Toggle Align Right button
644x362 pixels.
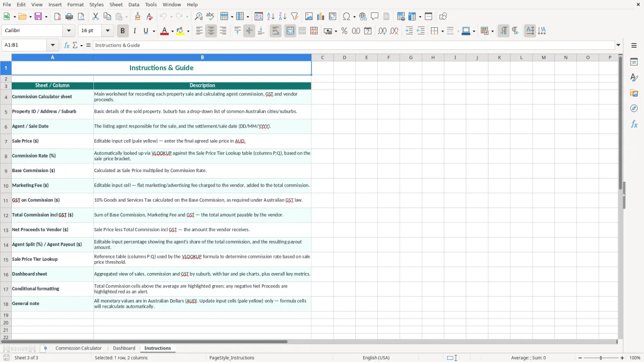coord(223,31)
